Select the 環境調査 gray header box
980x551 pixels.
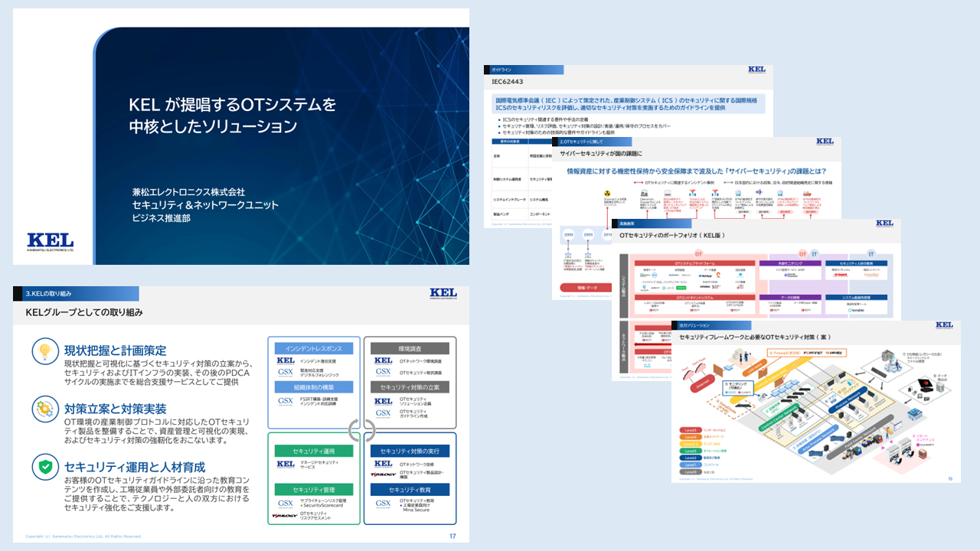(x=410, y=348)
